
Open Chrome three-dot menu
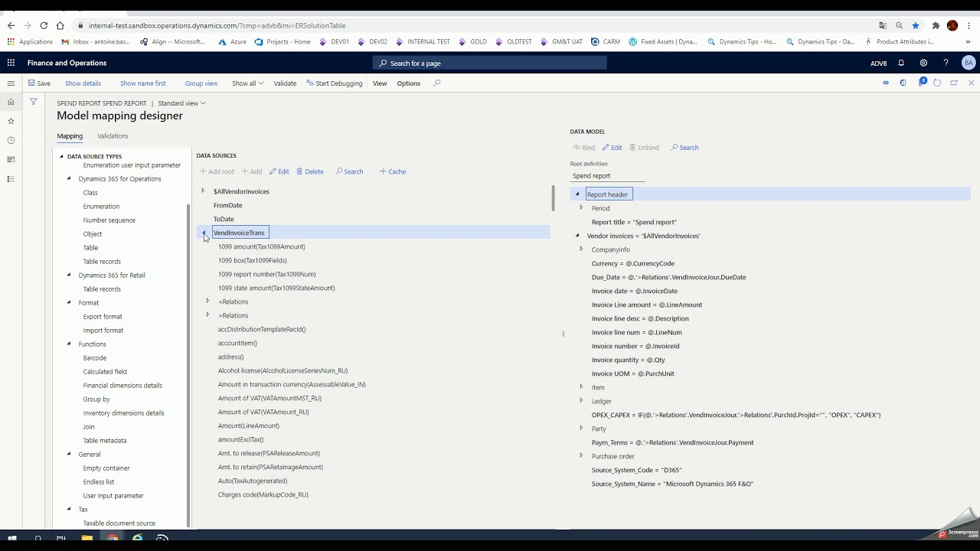pos(969,25)
